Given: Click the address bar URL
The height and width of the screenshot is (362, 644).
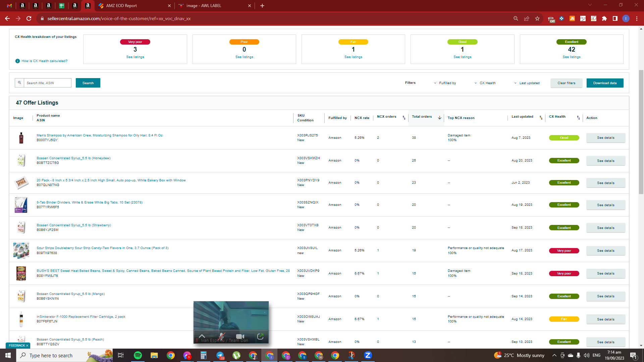Looking at the screenshot, I should point(119,18).
